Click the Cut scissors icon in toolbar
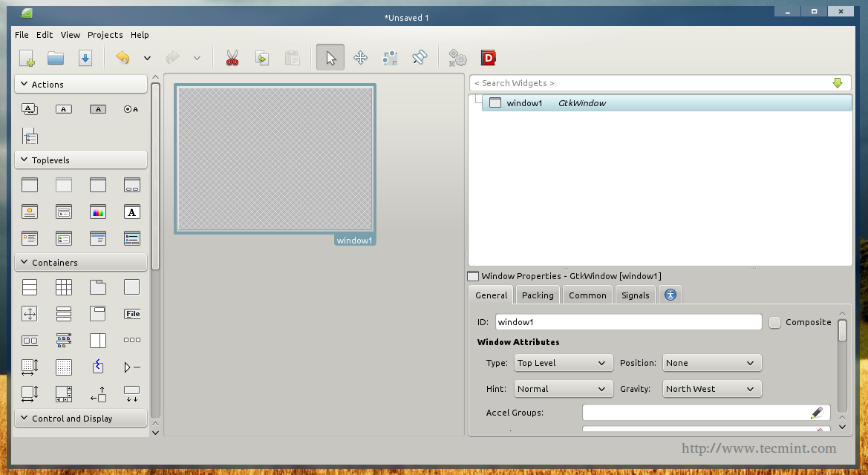868x475 pixels. 232,58
